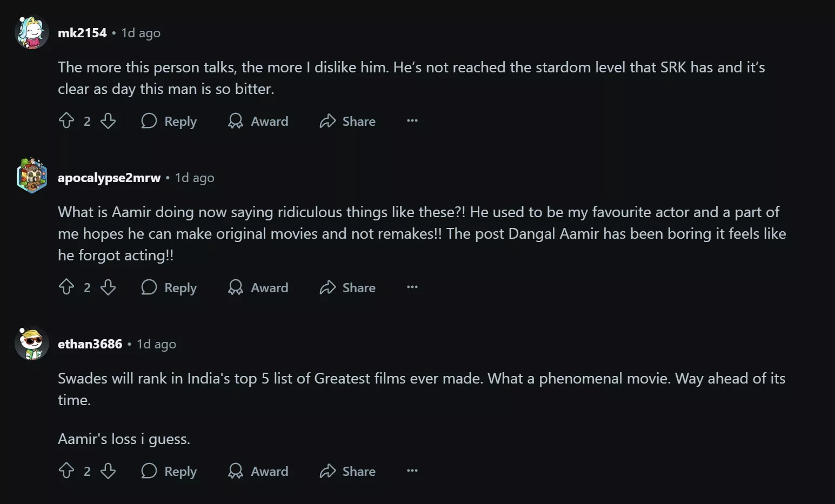Show more actions for ethan3686's comment
Image resolution: width=835 pixels, height=504 pixels.
tap(412, 471)
